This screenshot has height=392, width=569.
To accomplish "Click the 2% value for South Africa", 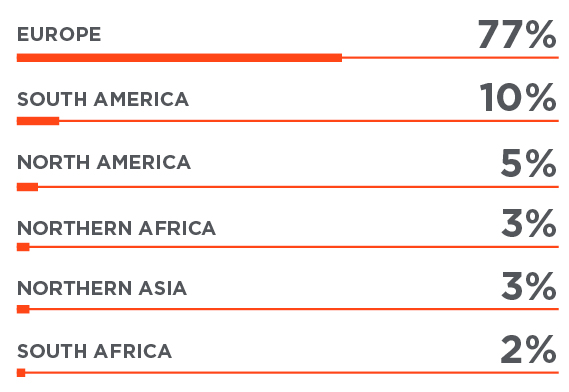I will (528, 349).
